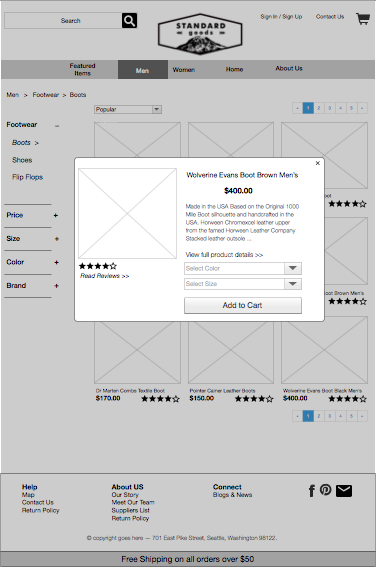Open Blogs & News footer link

coord(232,495)
